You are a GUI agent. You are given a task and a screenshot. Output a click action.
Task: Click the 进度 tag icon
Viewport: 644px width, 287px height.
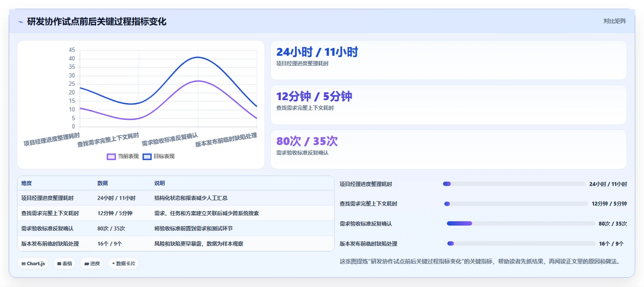pyautogui.click(x=86, y=263)
